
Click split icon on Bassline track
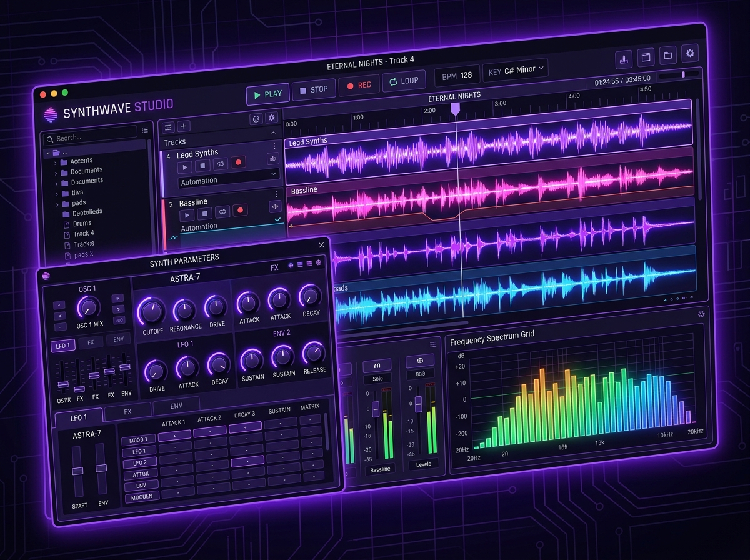(x=275, y=207)
